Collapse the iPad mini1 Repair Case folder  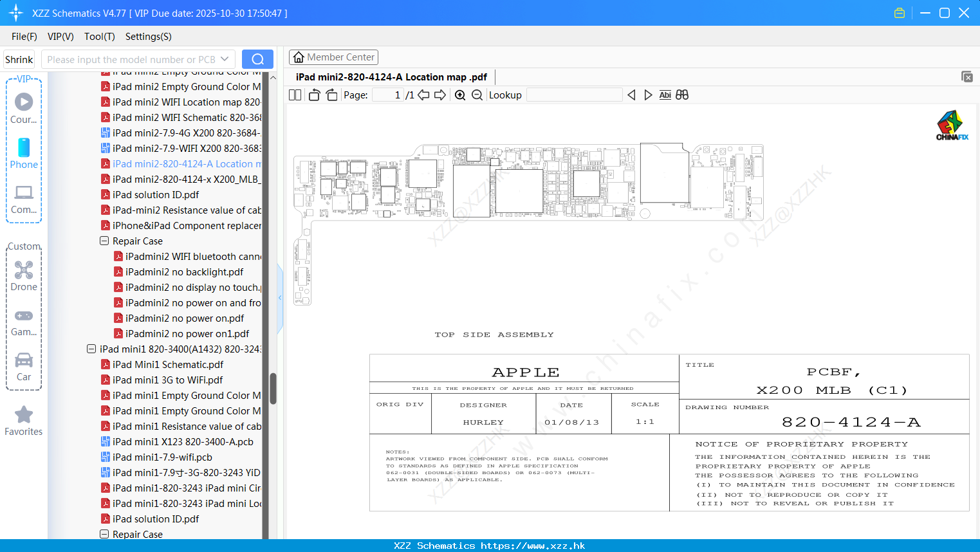click(x=104, y=535)
